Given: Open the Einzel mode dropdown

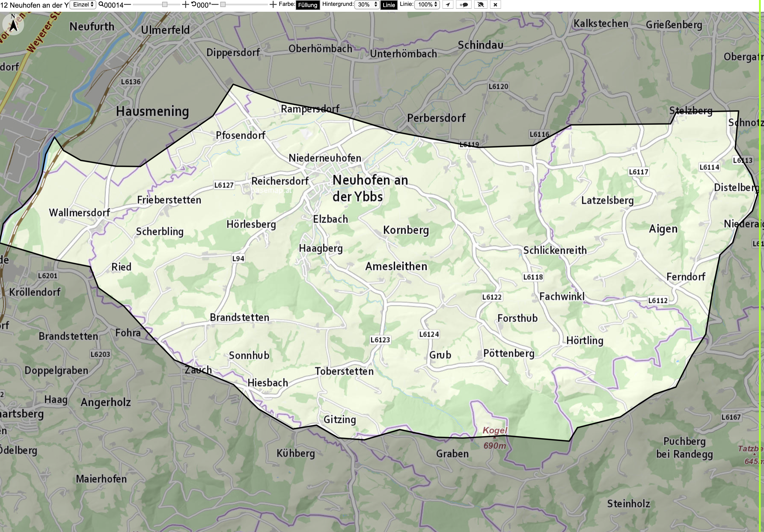Looking at the screenshot, I should point(83,5).
